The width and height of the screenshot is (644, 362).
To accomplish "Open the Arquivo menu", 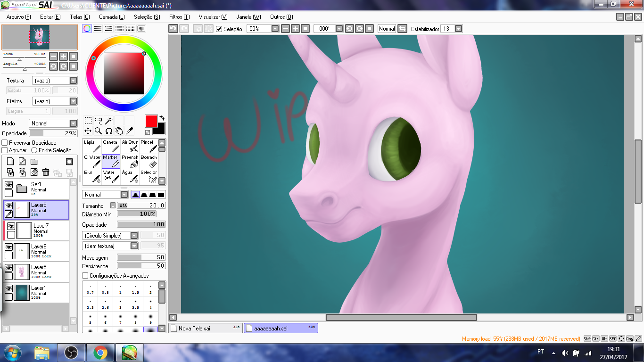I will tap(18, 17).
